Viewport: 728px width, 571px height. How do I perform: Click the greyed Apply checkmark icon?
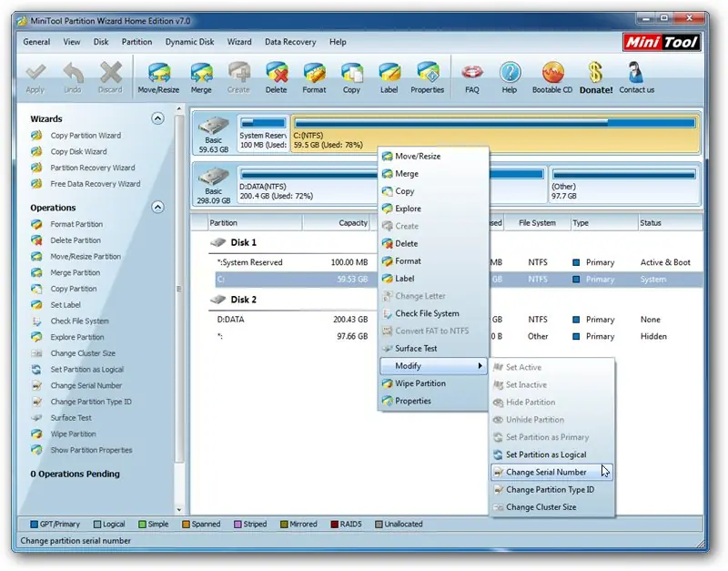[x=35, y=78]
